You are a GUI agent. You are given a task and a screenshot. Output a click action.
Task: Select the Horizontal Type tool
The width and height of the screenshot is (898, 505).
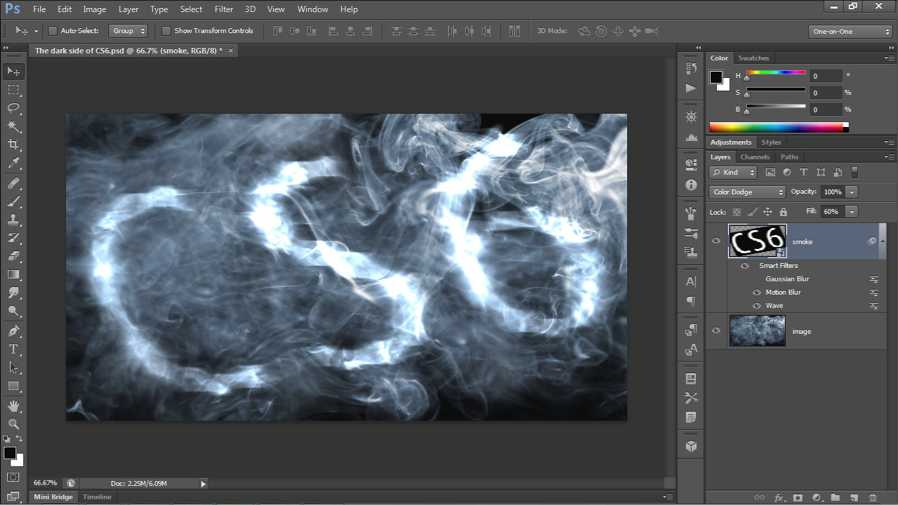tap(14, 349)
